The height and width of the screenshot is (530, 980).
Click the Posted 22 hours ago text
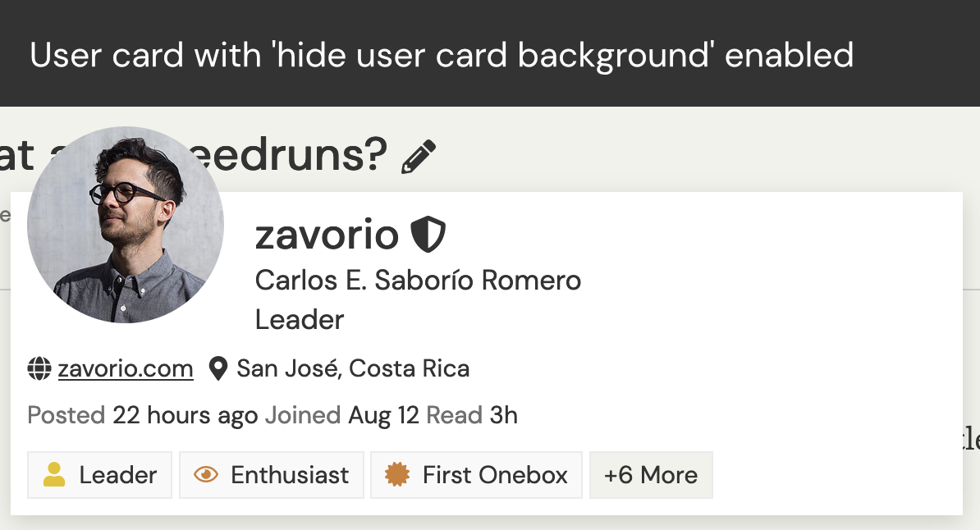142,415
